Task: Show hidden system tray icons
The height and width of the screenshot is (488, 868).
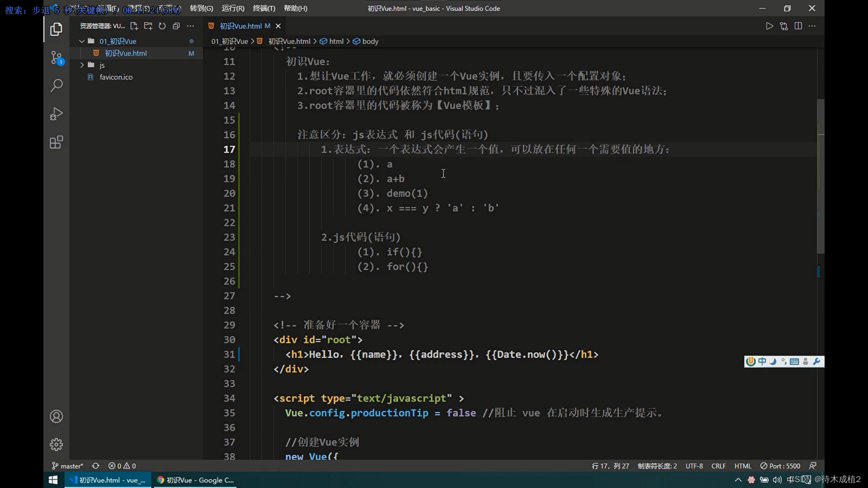Action: coord(738,480)
